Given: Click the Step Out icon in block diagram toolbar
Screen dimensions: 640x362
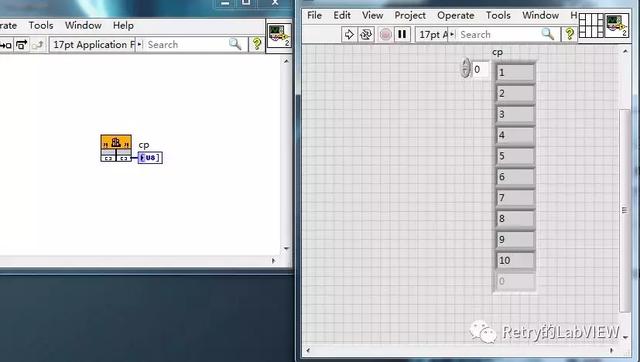Looking at the screenshot, I should 37,44.
